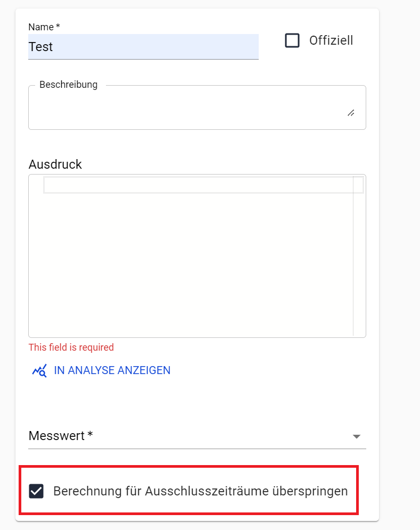This screenshot has width=420, height=530.
Task: Open the IN ANALYSE ANZEIGEN link
Action: click(x=112, y=370)
